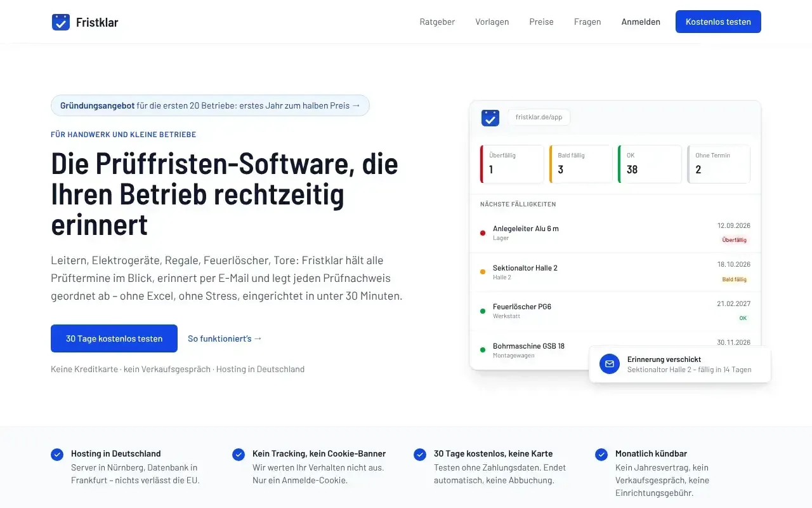Image resolution: width=812 pixels, height=508 pixels.
Task: Click the date 18.10.2026
Action: (x=733, y=264)
